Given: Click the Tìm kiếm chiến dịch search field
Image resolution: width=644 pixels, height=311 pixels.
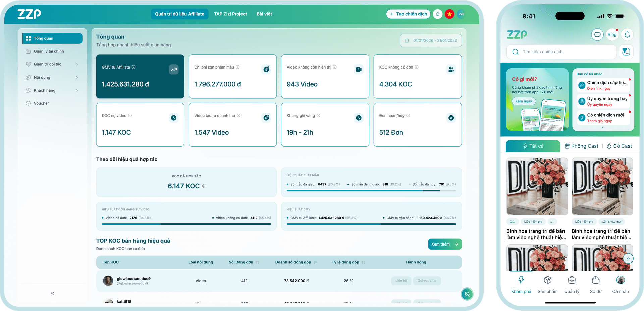Looking at the screenshot, I should tap(562, 52).
